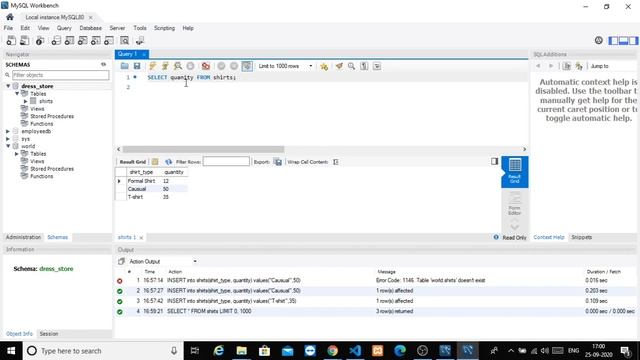Save query as snippet star icon
Viewport: 640px width, 360px height.
click(324, 66)
